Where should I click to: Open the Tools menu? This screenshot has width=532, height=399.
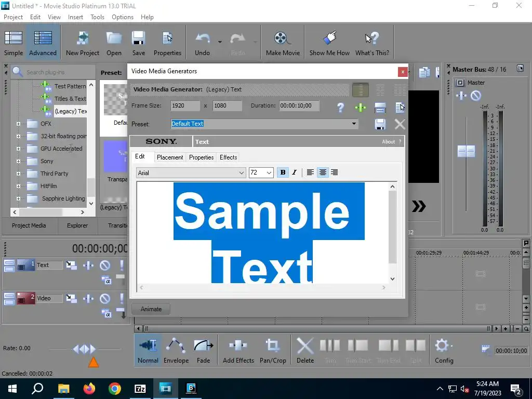(97, 17)
